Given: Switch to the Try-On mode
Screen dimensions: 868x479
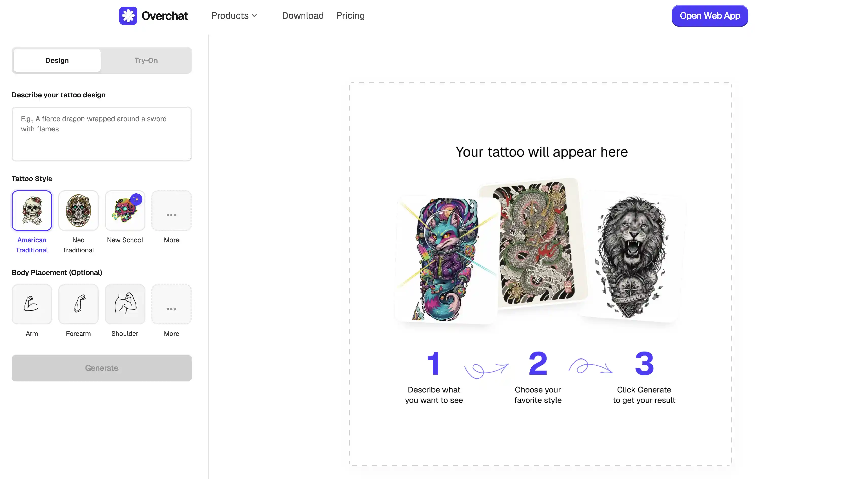Looking at the screenshot, I should (146, 60).
